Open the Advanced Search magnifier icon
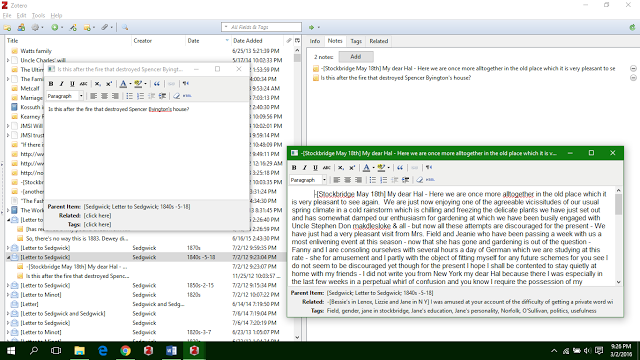This screenshot has height=360, width=640. (125, 27)
